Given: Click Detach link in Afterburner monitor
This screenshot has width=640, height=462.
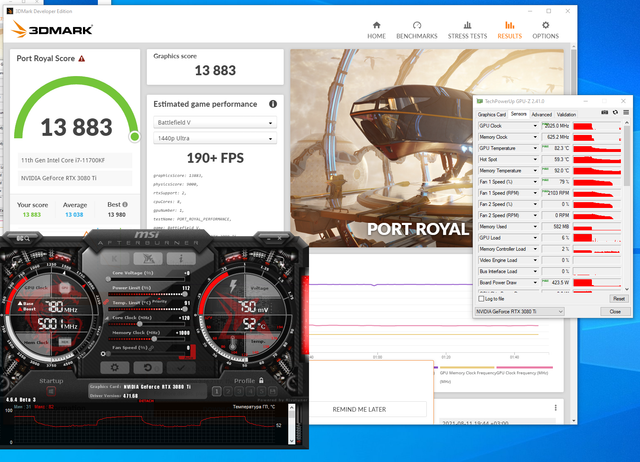Looking at the screenshot, I should click(147, 401).
